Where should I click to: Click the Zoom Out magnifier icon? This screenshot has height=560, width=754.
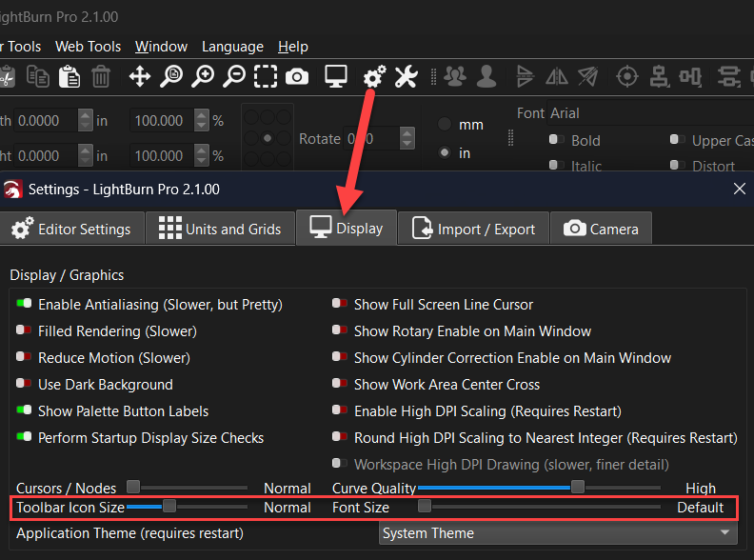click(x=234, y=76)
